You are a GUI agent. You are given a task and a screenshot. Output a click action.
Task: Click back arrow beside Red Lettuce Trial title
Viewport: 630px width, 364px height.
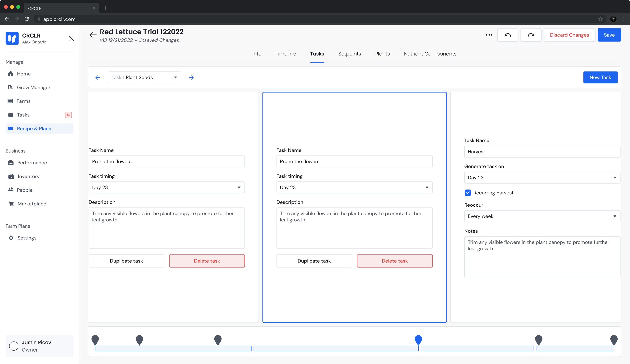[x=93, y=35]
